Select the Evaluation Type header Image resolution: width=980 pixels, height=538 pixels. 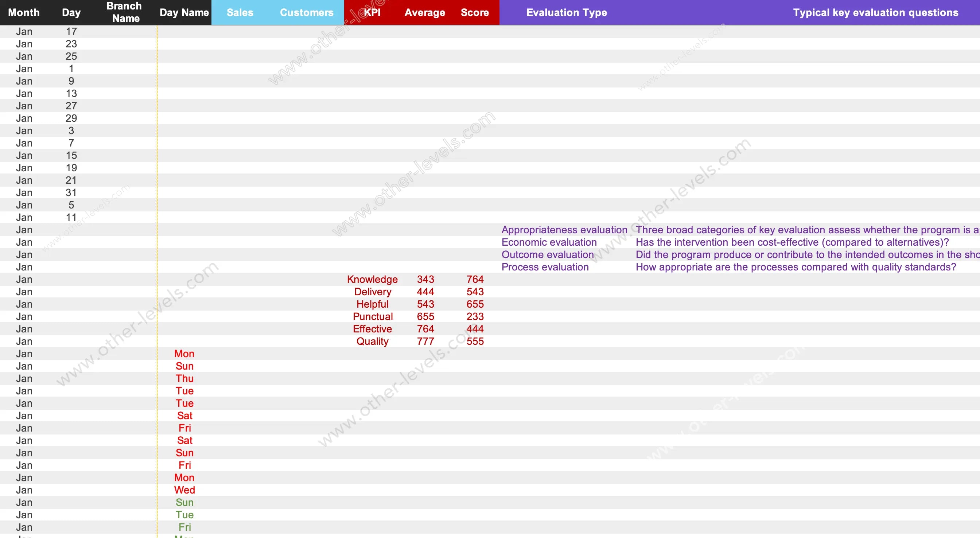pyautogui.click(x=567, y=12)
